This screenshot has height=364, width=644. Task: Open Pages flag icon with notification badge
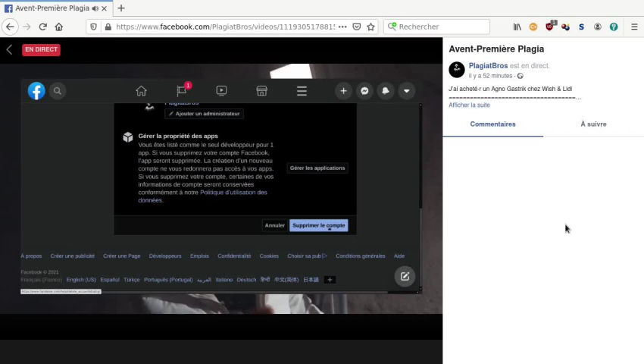tap(182, 91)
